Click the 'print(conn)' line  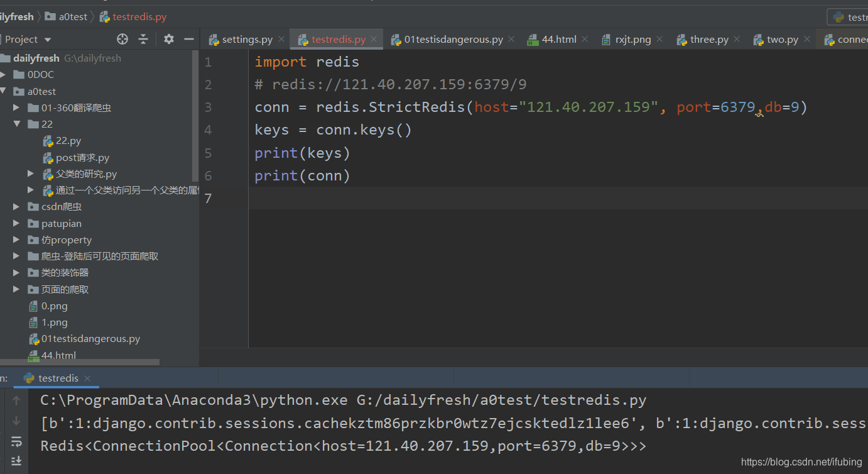302,175
